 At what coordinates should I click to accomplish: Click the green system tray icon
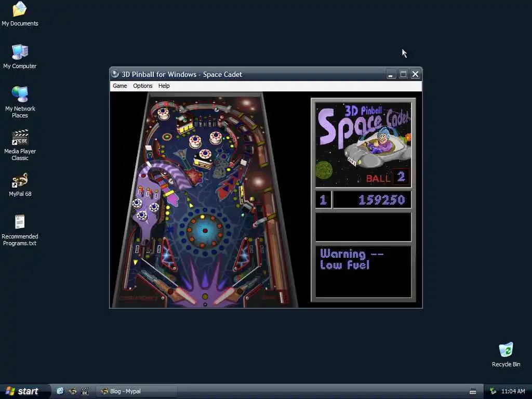[493, 391]
